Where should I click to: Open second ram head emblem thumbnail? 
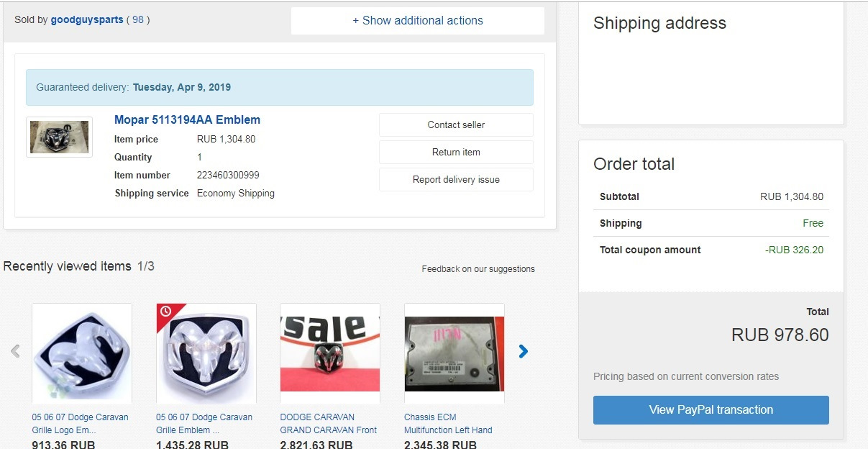click(206, 353)
